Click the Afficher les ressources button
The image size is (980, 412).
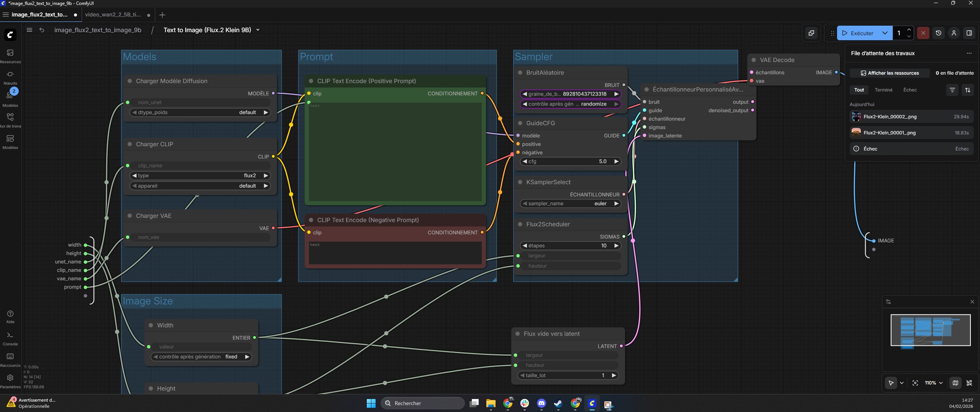coord(889,73)
